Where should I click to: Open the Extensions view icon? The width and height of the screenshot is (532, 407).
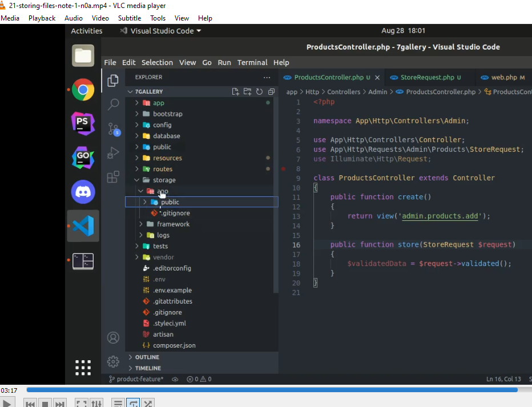coord(113,177)
